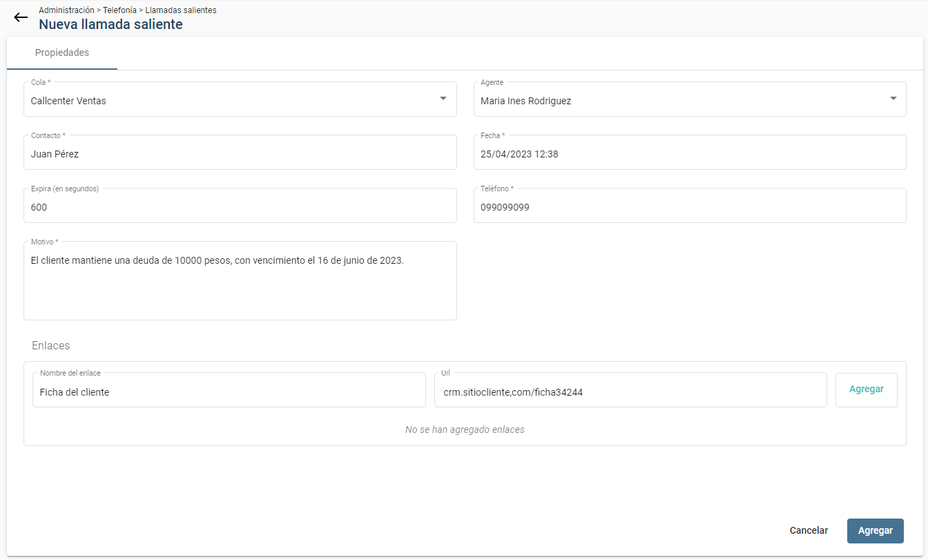Submit with the blue Agregar button
Screen dimensions: 928x560
[x=876, y=531]
